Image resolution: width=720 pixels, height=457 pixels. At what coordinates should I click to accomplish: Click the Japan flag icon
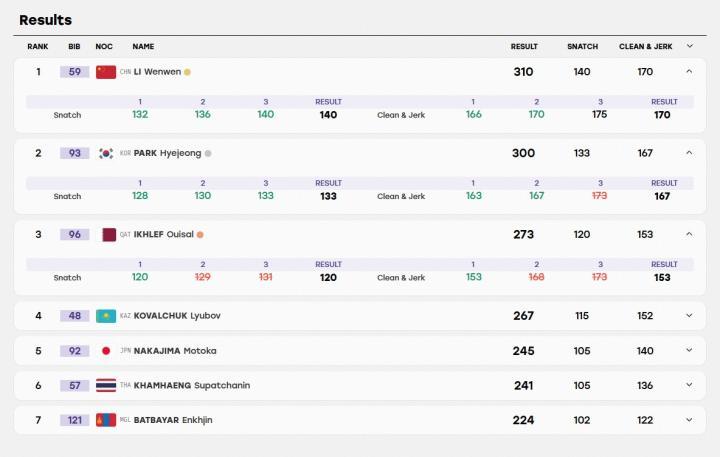pyautogui.click(x=106, y=351)
